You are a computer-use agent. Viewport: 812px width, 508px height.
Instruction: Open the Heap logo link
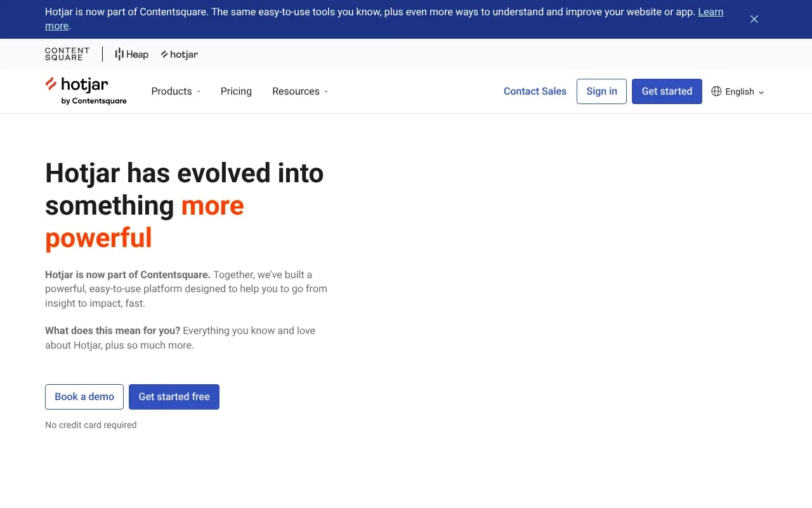tap(132, 55)
